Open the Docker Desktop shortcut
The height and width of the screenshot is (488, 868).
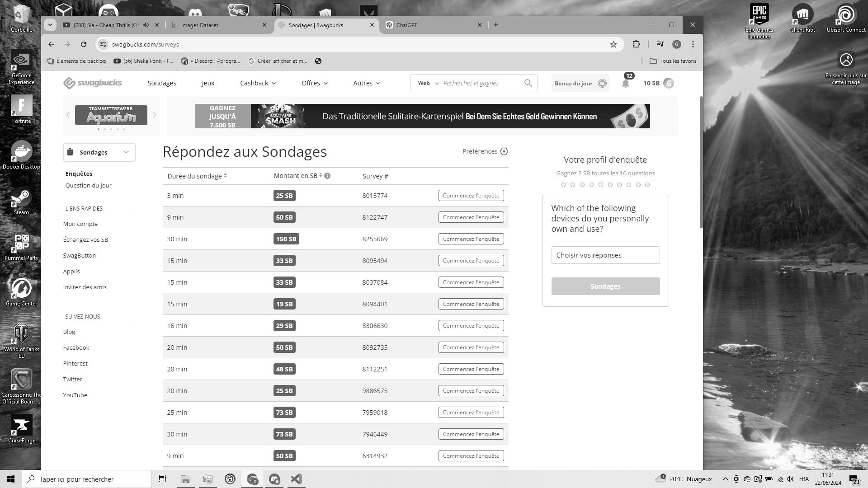(x=21, y=155)
